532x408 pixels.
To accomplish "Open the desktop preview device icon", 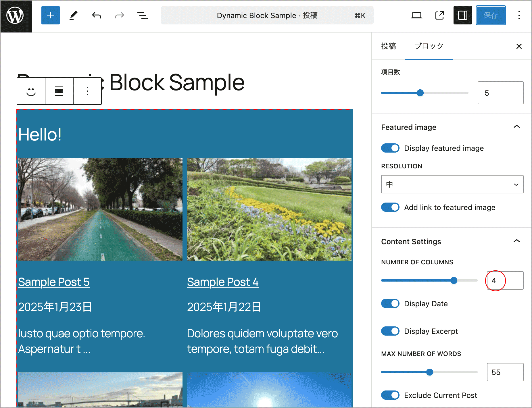I will [416, 15].
